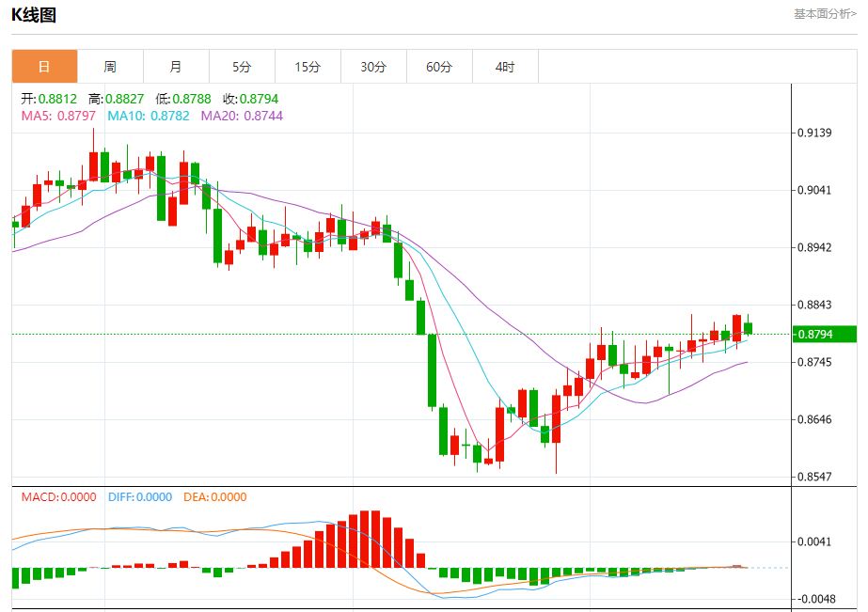Open the 5分 interval tab
868x612 pixels.
click(x=242, y=67)
